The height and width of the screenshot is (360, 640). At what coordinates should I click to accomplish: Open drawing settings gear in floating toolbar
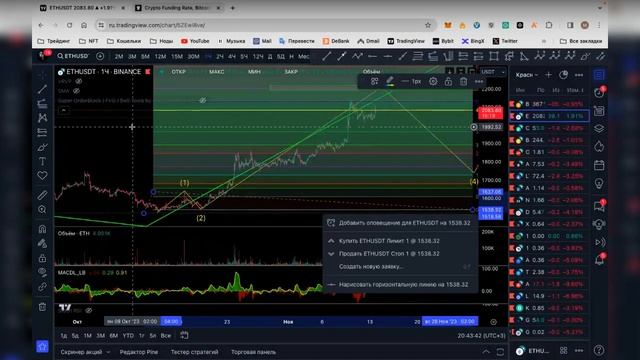[433, 82]
